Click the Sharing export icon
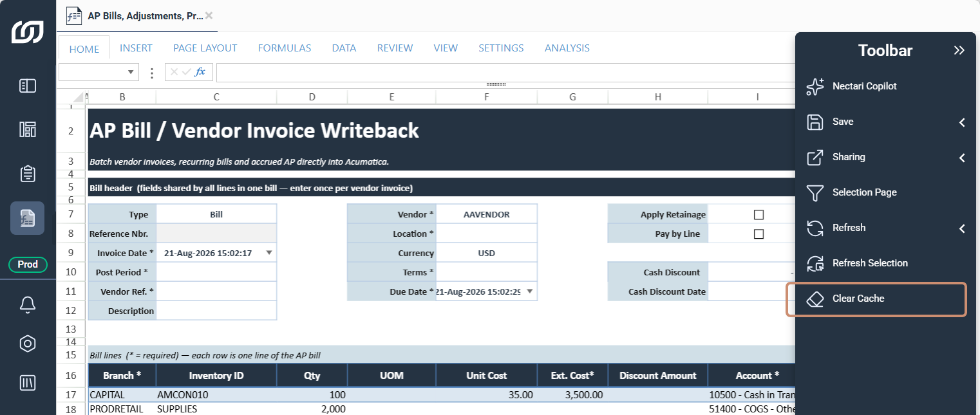 click(815, 157)
